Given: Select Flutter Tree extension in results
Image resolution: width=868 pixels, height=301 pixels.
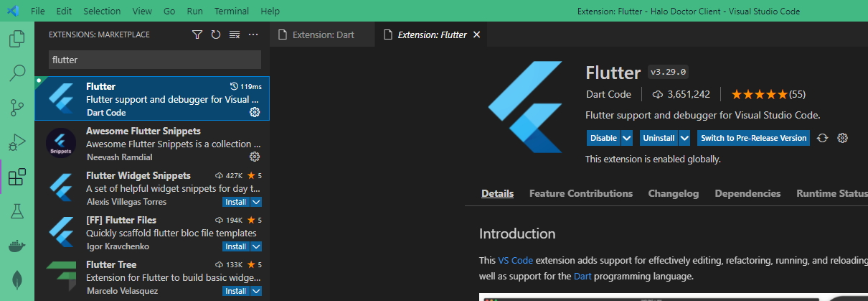Looking at the screenshot, I should click(x=152, y=277).
